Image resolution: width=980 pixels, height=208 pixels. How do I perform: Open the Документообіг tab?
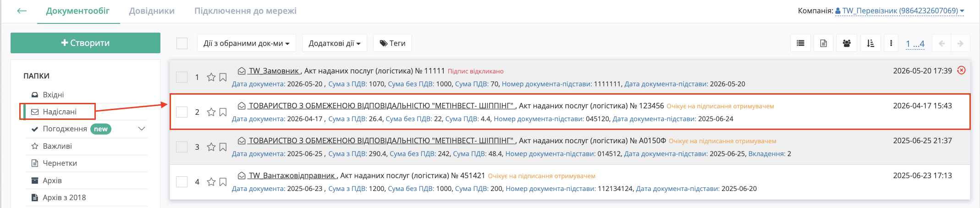(x=78, y=11)
